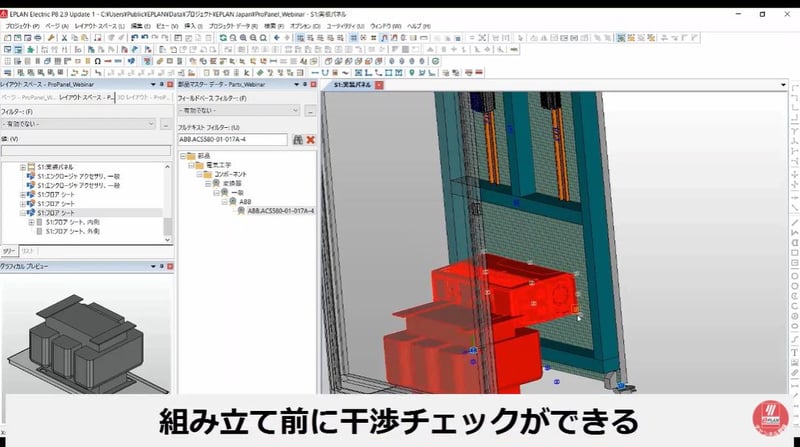Open the オプション menu

click(305, 26)
